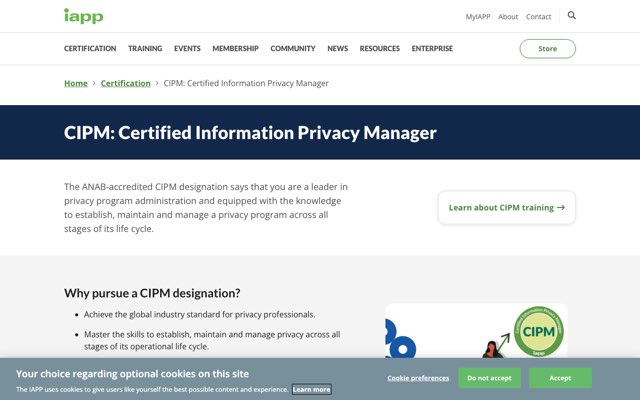The height and width of the screenshot is (400, 640).
Task: Click the CIPM badge image
Action: 538,331
